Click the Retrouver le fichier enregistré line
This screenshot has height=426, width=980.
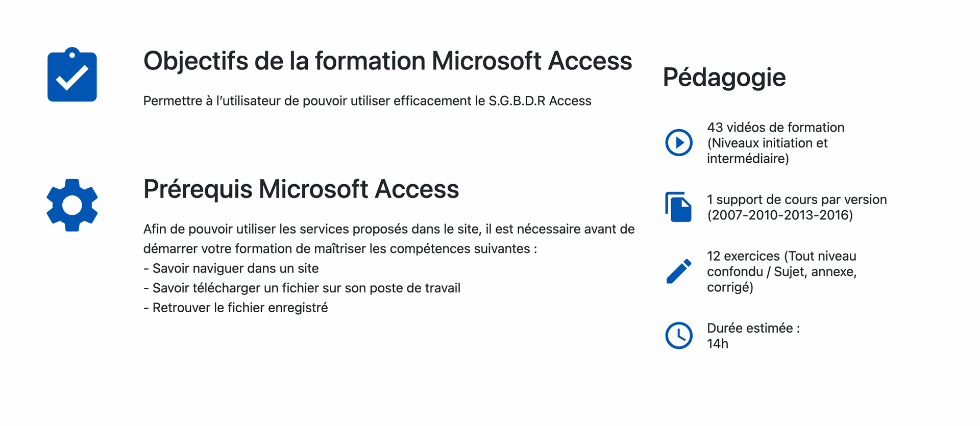pyautogui.click(x=235, y=308)
